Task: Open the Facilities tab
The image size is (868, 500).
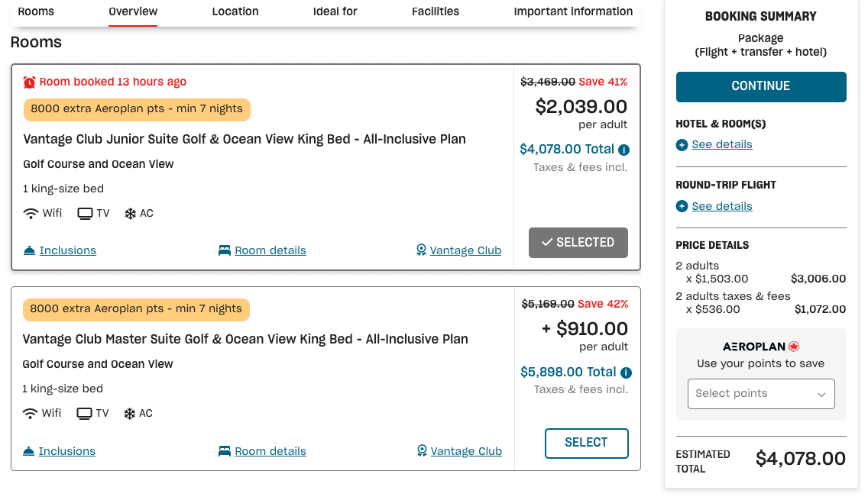Action: point(436,11)
